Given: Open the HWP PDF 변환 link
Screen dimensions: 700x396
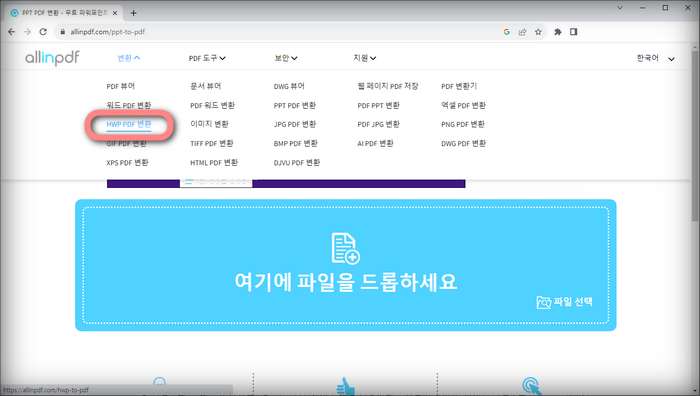Looking at the screenshot, I should click(129, 125).
